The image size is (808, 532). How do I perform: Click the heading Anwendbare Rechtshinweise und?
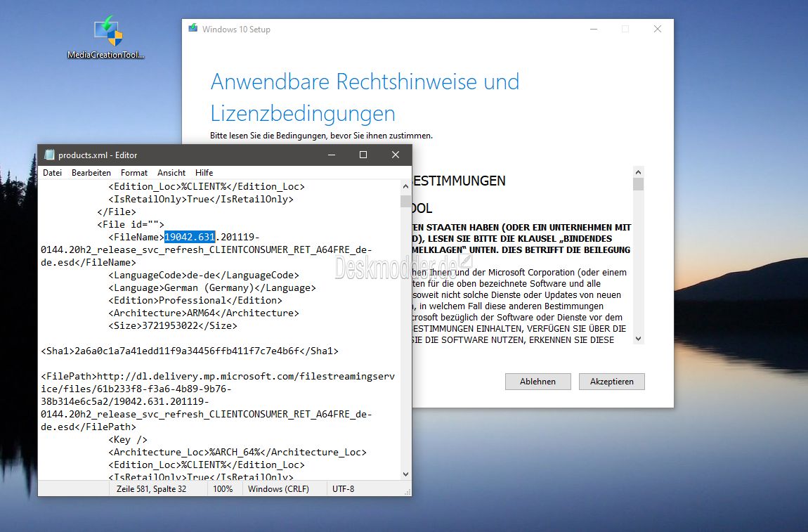pyautogui.click(x=365, y=82)
